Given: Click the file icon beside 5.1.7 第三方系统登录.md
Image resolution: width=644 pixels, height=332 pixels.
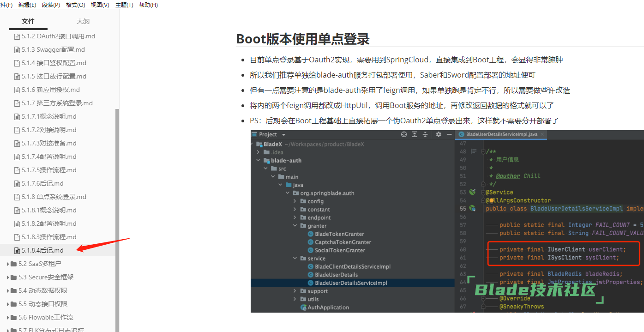Looking at the screenshot, I should [x=17, y=103].
